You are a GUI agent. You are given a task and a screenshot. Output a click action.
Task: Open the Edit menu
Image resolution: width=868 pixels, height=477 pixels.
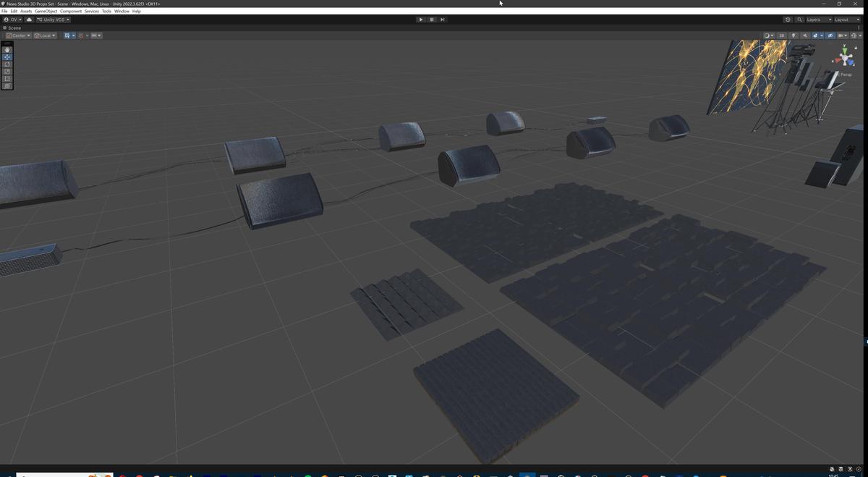[x=14, y=12]
